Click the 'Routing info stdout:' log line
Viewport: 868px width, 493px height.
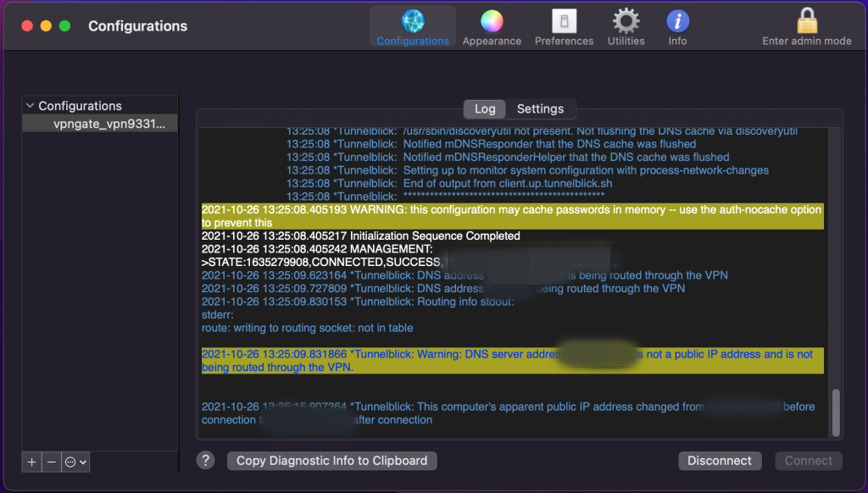(x=358, y=302)
